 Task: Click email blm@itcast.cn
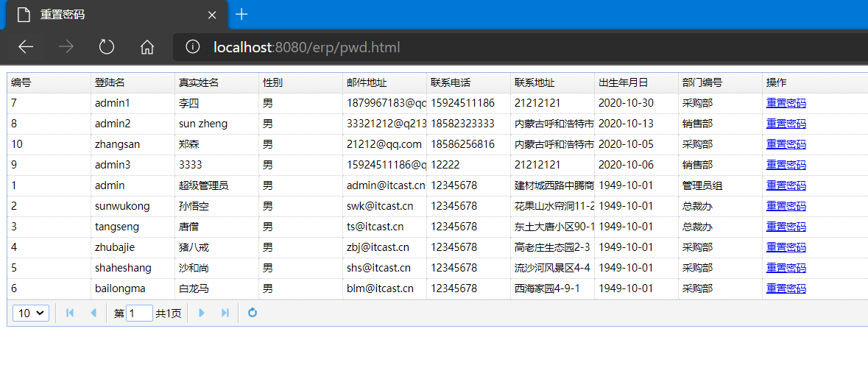pos(381,288)
